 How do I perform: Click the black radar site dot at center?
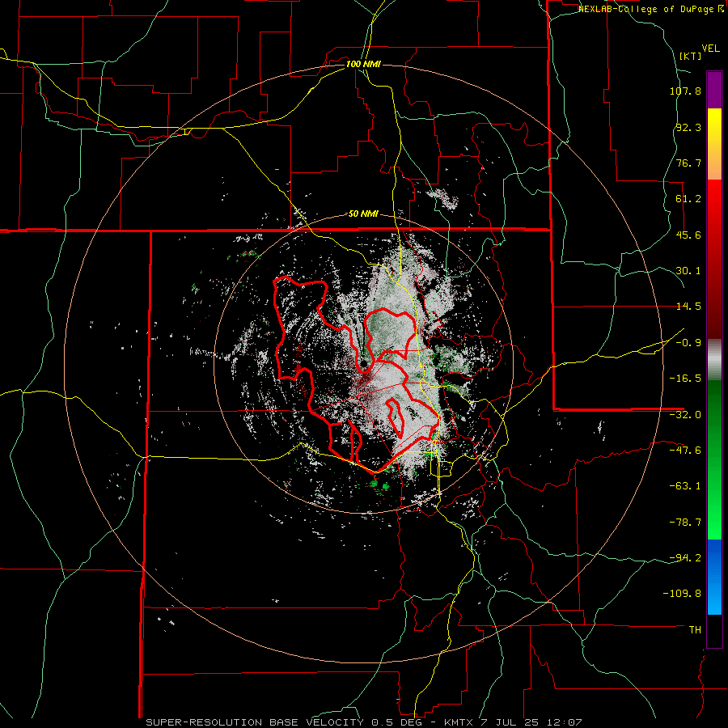(x=364, y=363)
